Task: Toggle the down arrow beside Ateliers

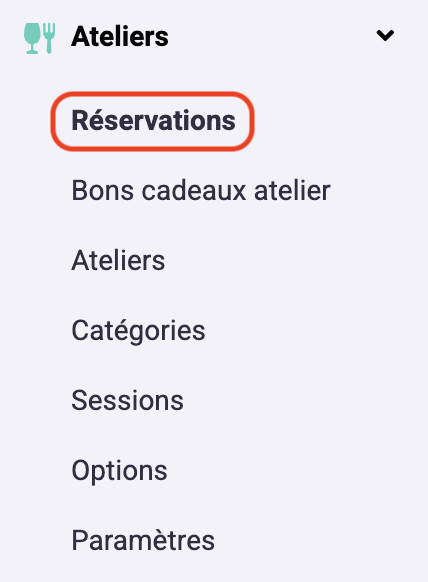Action: click(x=385, y=36)
